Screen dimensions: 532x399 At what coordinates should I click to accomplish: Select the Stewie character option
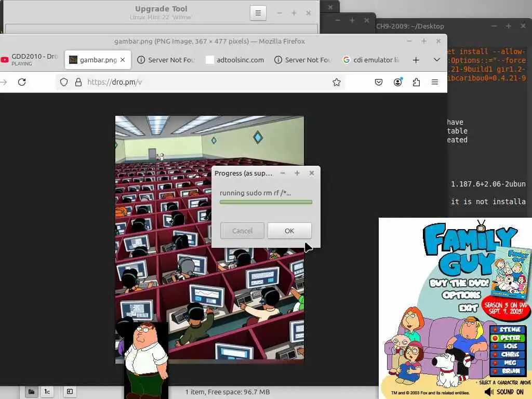507,329
